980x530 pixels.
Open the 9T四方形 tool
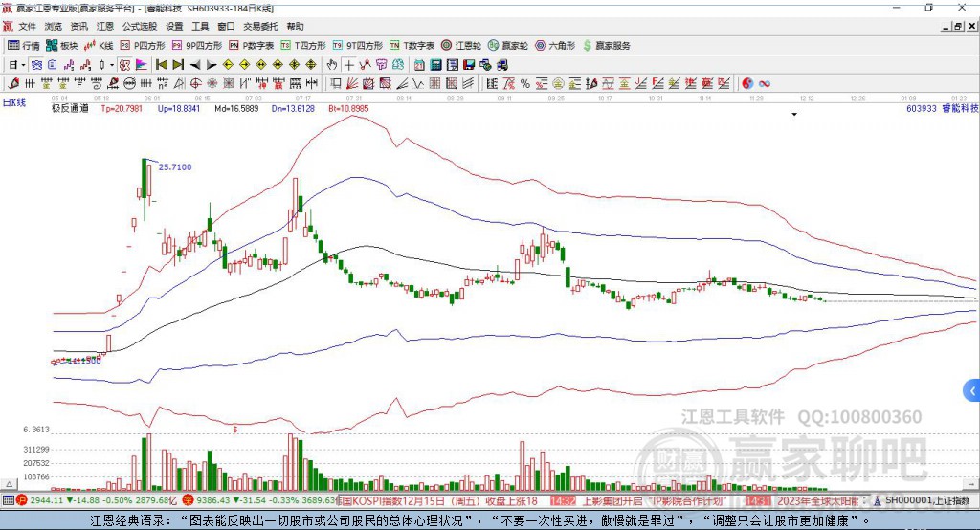pyautogui.click(x=358, y=46)
